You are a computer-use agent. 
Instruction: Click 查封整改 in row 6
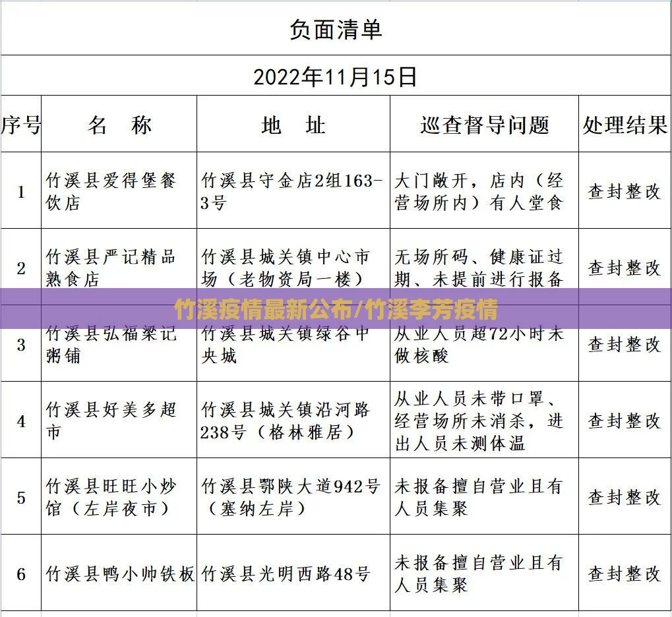[x=625, y=572]
